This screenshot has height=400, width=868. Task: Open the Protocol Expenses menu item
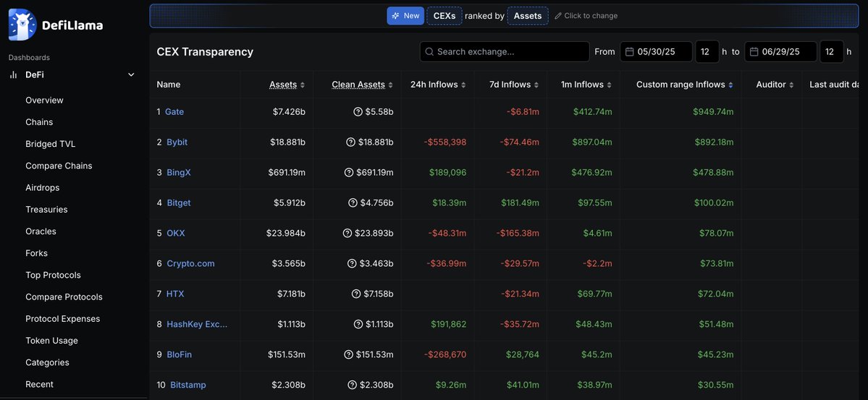[62, 319]
